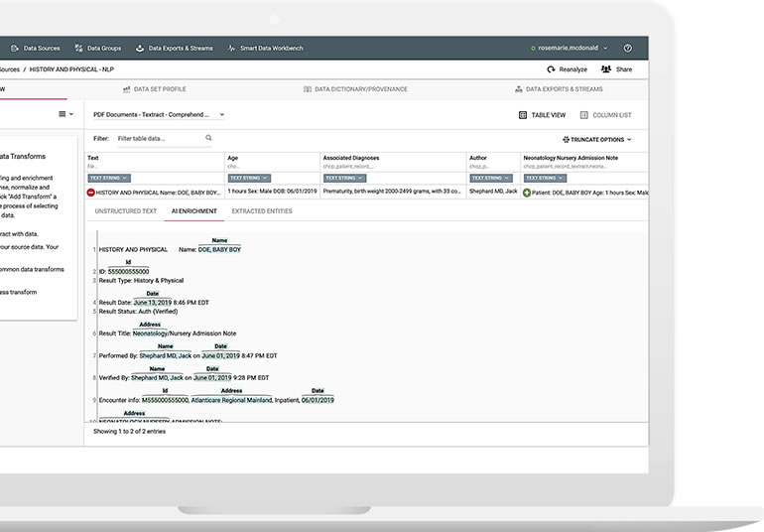
Task: Click 'Shephard MD, Jack' in Verified By line
Action: (x=158, y=378)
